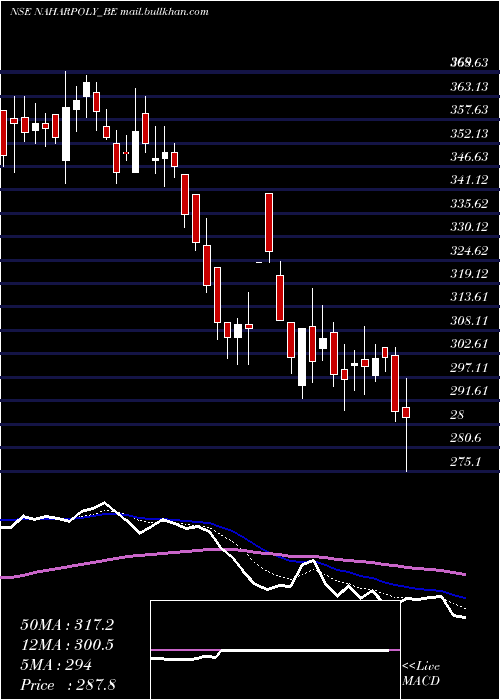Click the tall red gap-up candle near 335
The height and width of the screenshot is (700, 500).
pyautogui.click(x=269, y=222)
